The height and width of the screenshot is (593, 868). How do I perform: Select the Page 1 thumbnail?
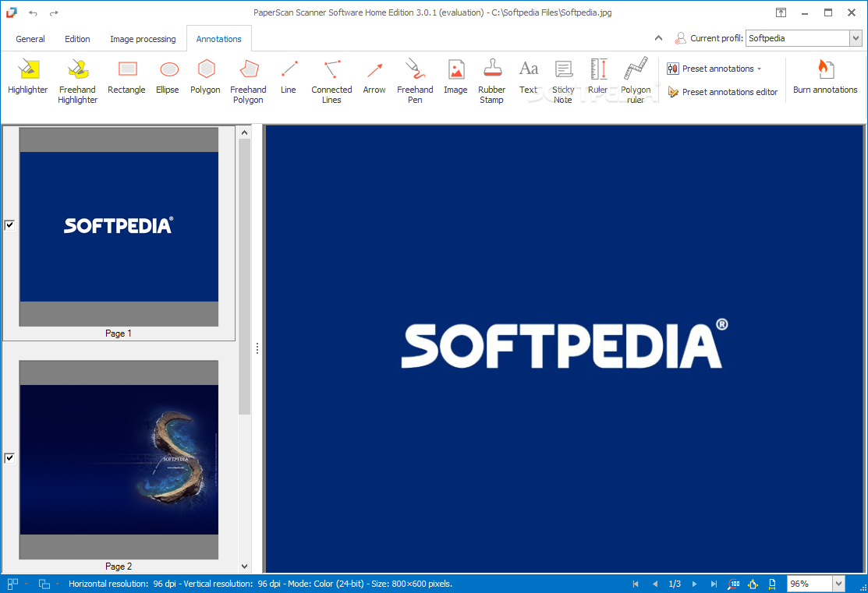tap(119, 227)
